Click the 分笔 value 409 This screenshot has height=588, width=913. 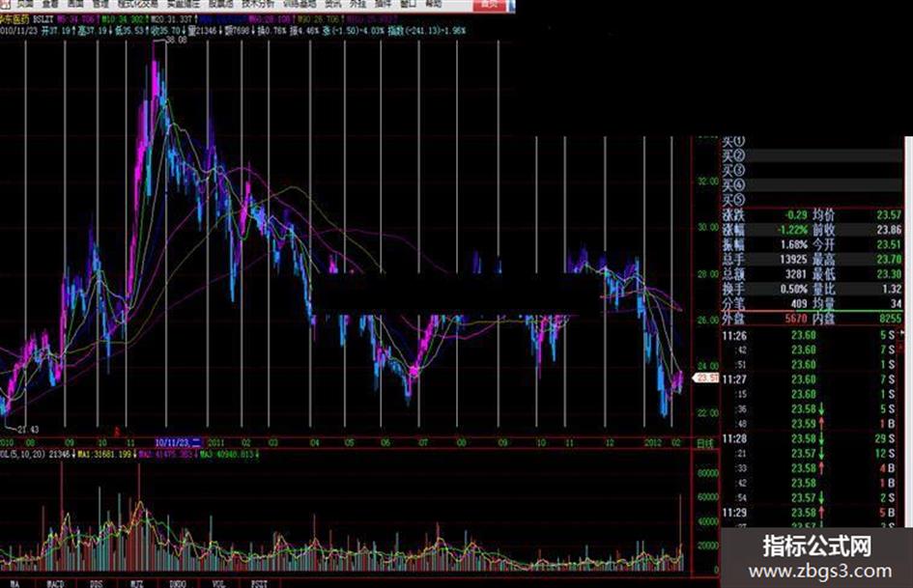pyautogui.click(x=799, y=304)
